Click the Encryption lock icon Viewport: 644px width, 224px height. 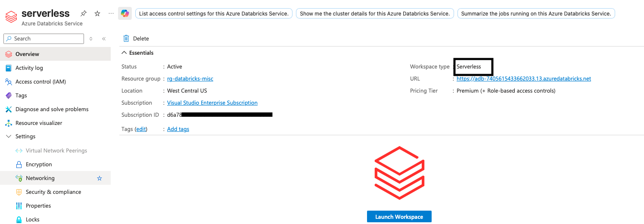click(19, 165)
